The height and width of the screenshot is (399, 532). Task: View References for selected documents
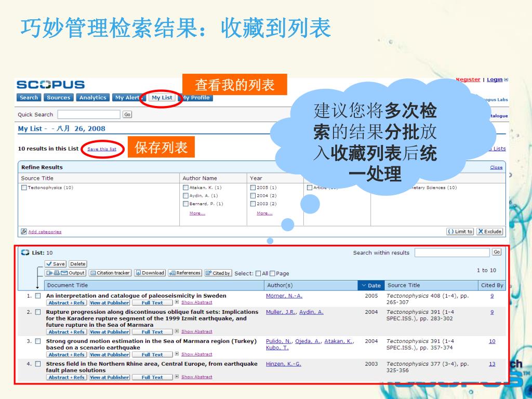[185, 273]
